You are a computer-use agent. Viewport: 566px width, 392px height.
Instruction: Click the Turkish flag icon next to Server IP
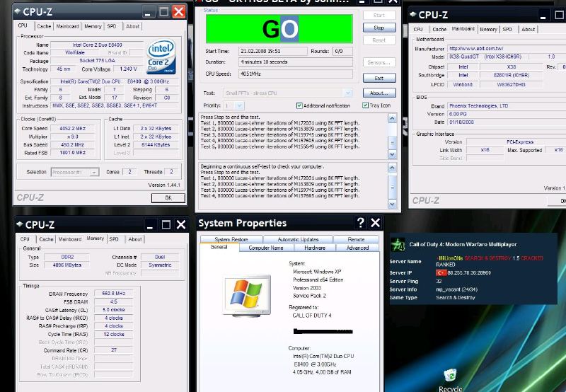[441, 272]
